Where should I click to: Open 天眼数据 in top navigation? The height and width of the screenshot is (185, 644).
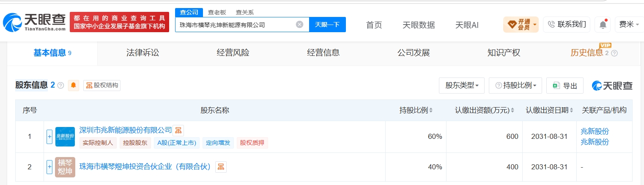(419, 25)
